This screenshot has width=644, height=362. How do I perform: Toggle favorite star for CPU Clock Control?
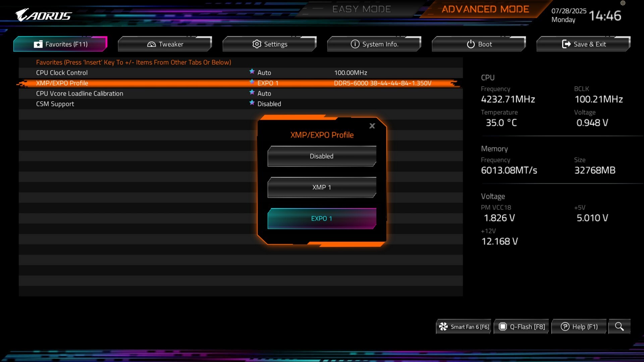[252, 71]
